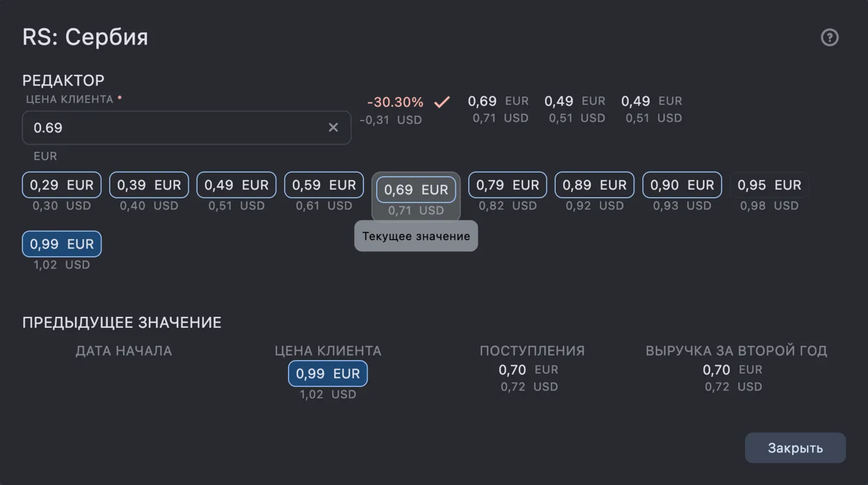The width and height of the screenshot is (868, 485).
Task: Select the 0,39 EUR price chip
Action: [x=149, y=185]
